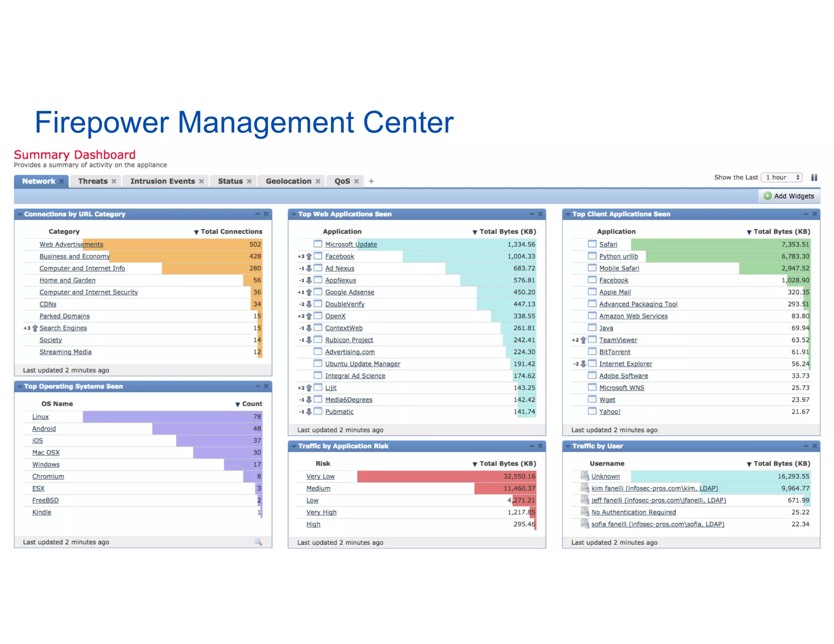This screenshot has height=644, width=834.
Task: Open the Web Advertisements category link
Action: [x=71, y=244]
